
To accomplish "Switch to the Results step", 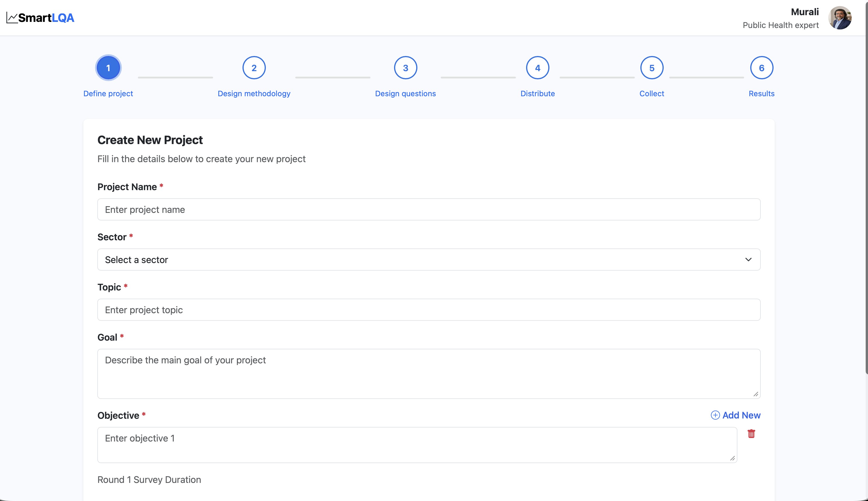I will point(761,93).
